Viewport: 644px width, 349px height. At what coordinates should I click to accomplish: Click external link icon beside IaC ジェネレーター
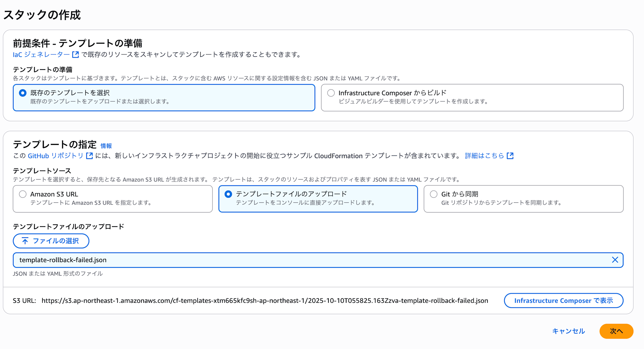[75, 55]
